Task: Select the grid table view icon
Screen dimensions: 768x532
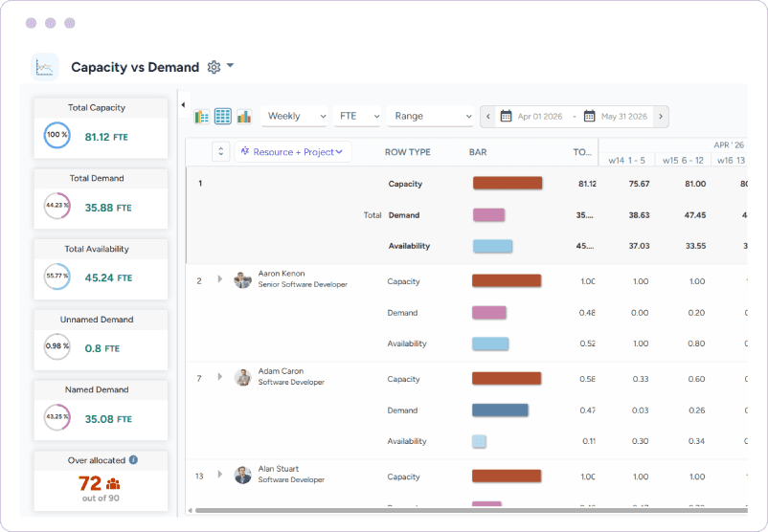Action: click(x=223, y=117)
